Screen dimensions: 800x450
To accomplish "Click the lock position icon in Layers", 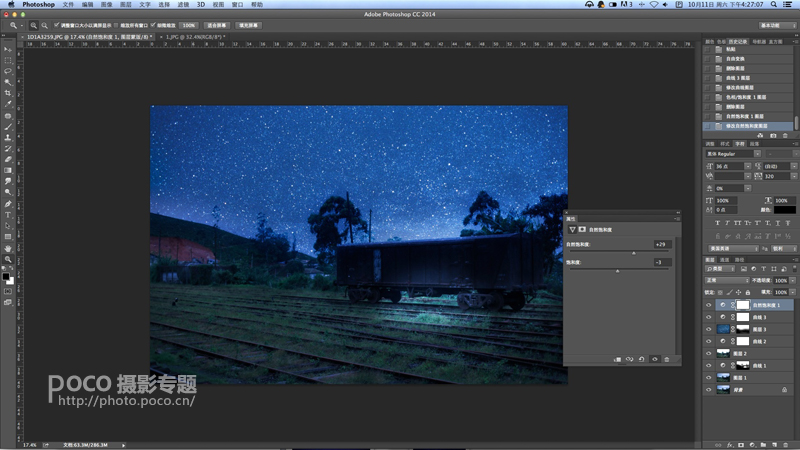I will (x=738, y=292).
